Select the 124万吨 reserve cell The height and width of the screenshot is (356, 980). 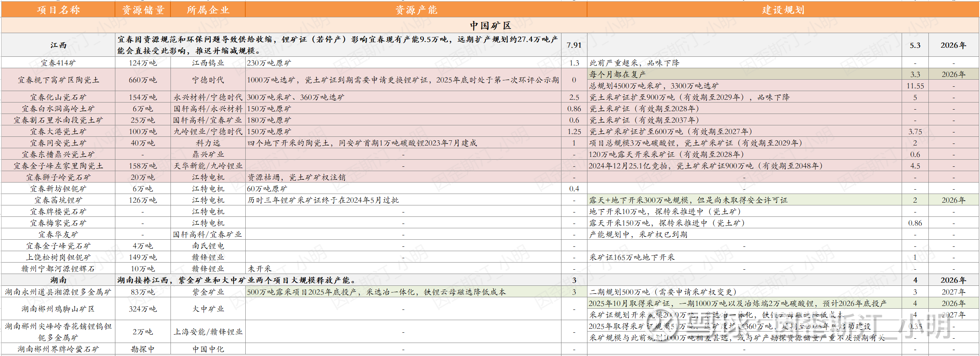coord(143,63)
